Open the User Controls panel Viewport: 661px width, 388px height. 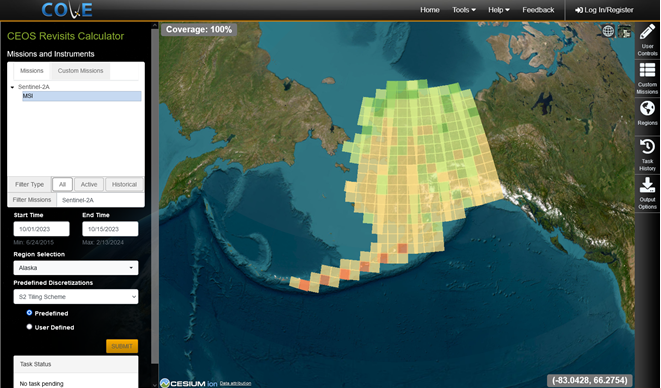[647, 40]
